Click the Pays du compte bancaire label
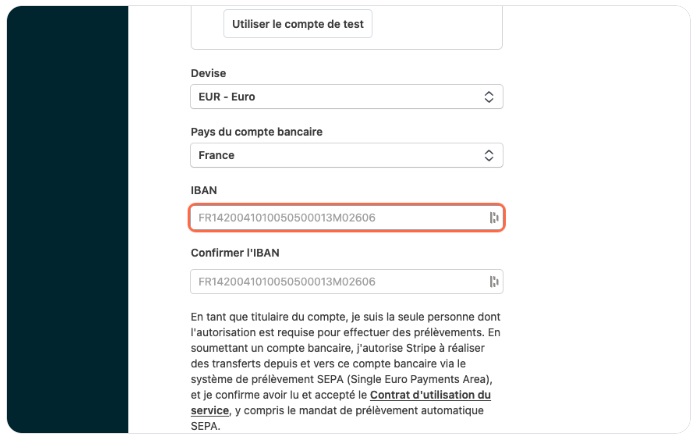Screen dimensions: 696x437 [256, 132]
